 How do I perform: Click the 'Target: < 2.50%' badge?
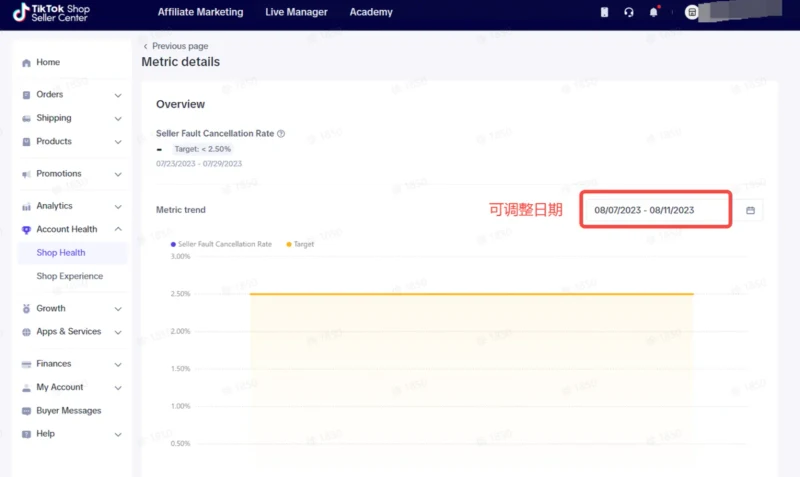tap(203, 149)
